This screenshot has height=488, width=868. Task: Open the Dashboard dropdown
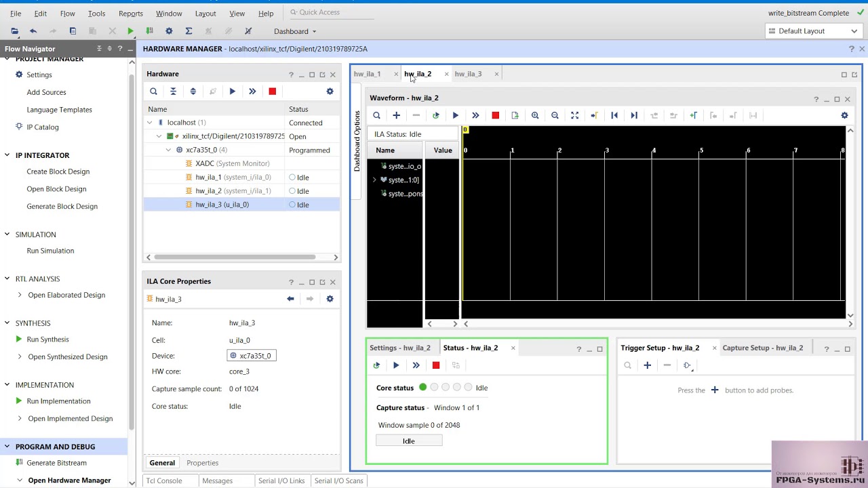[295, 31]
